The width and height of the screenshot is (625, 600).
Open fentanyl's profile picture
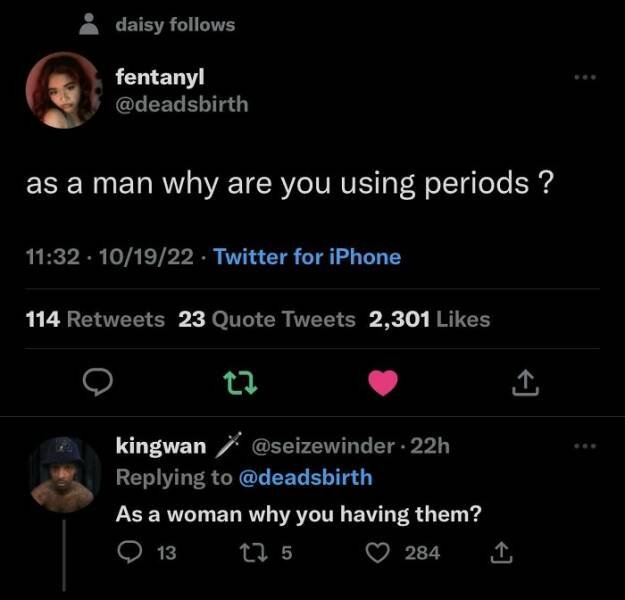[63, 90]
